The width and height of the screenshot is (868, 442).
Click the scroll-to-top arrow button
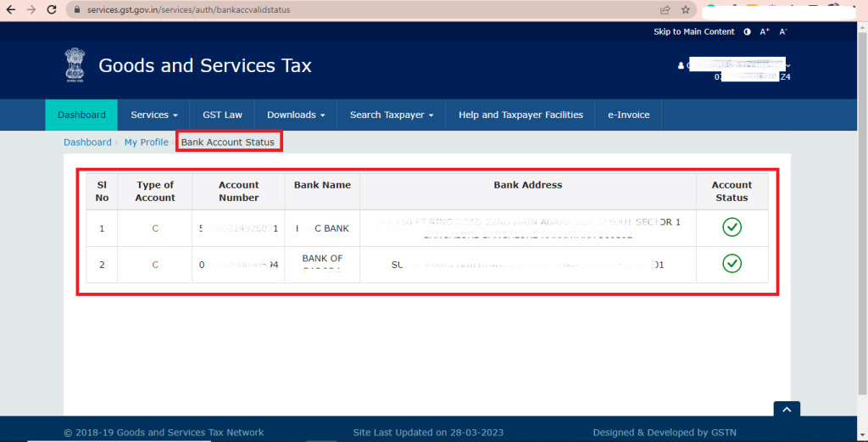pyautogui.click(x=787, y=410)
